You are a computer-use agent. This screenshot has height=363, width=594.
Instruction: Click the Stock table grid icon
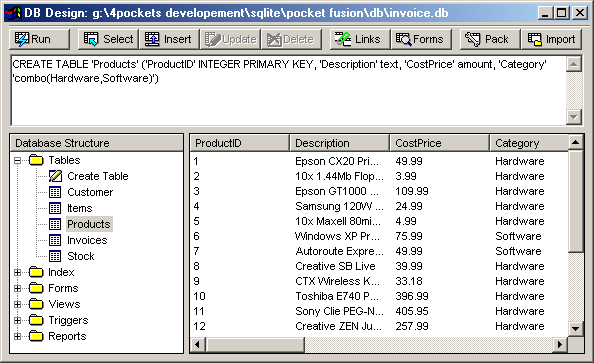point(55,257)
